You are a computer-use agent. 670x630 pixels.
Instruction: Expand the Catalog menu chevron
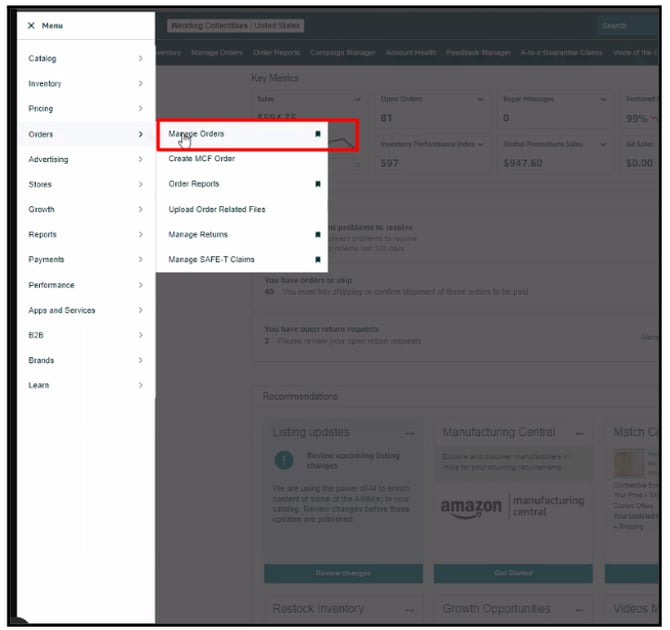pyautogui.click(x=141, y=58)
